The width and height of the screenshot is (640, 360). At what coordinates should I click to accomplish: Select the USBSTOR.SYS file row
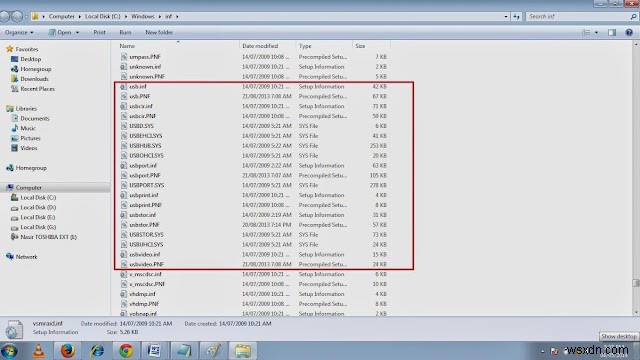pos(253,235)
